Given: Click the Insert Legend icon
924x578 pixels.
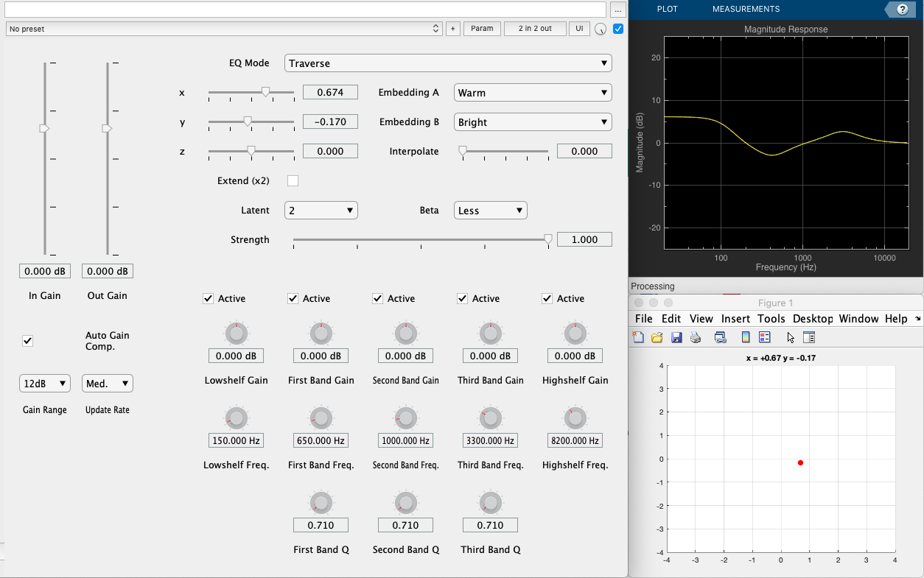Looking at the screenshot, I should [x=764, y=338].
